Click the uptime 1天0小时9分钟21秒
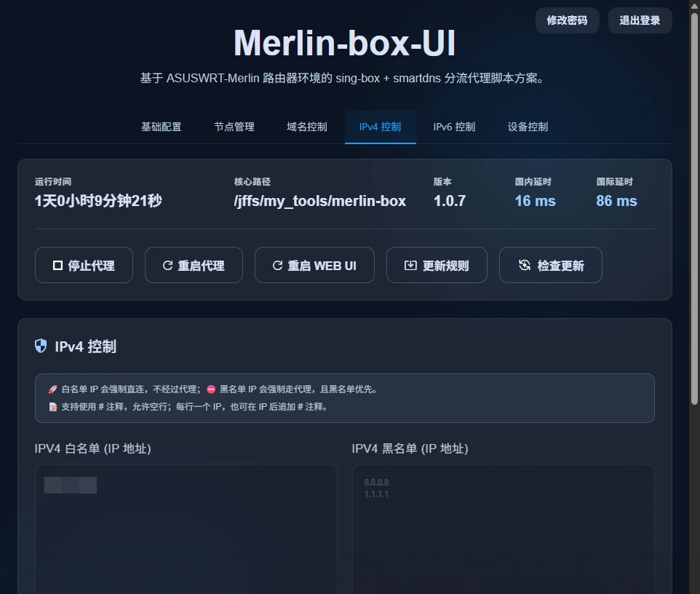This screenshot has width=700, height=594. click(98, 201)
